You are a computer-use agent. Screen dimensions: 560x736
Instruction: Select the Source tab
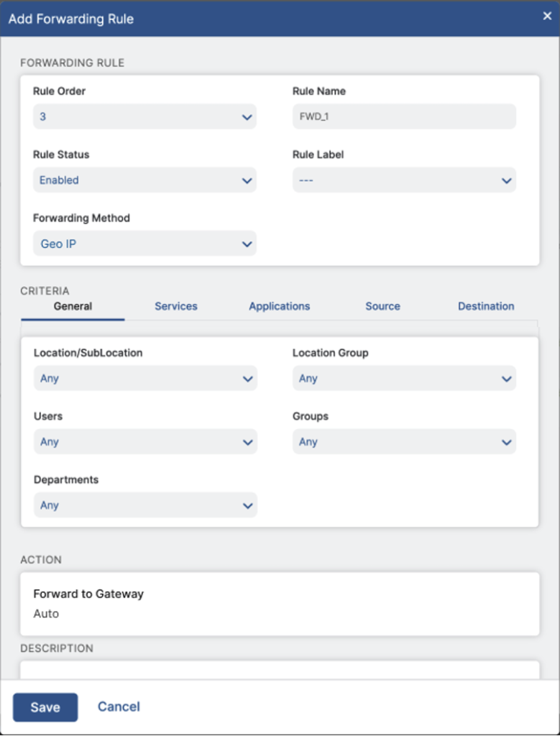[382, 306]
